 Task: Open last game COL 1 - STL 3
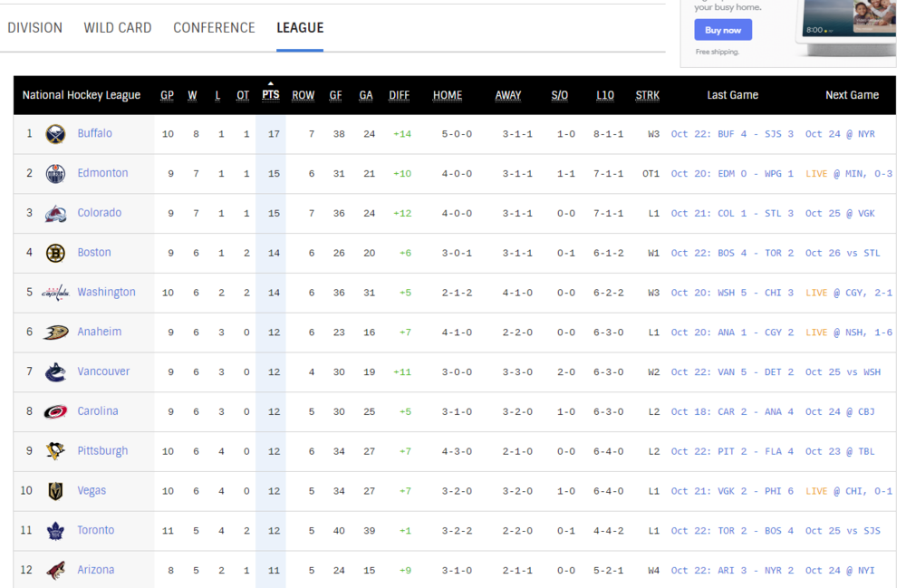click(732, 214)
